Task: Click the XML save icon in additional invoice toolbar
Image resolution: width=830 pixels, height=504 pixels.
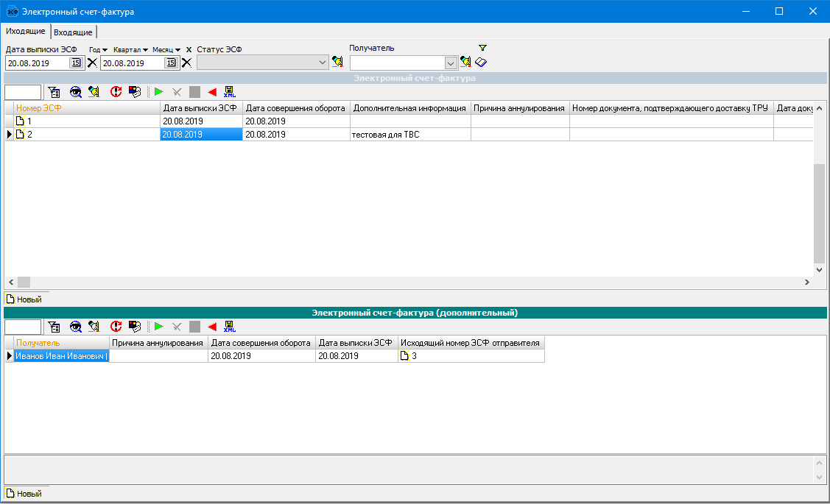Action: (229, 327)
